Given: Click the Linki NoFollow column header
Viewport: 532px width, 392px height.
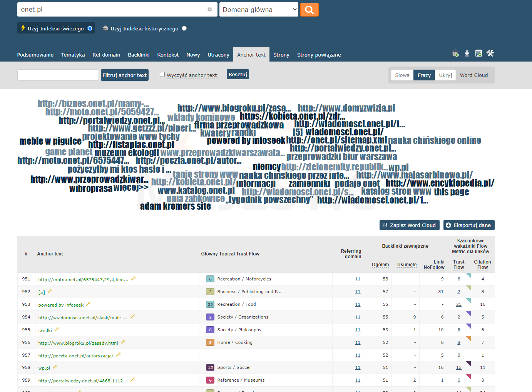Looking at the screenshot, I should coord(434,264).
